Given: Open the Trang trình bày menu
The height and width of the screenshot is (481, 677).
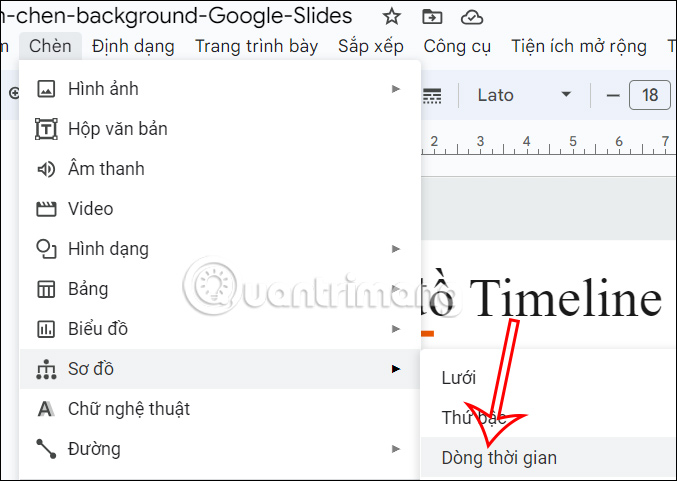Looking at the screenshot, I should 256,46.
